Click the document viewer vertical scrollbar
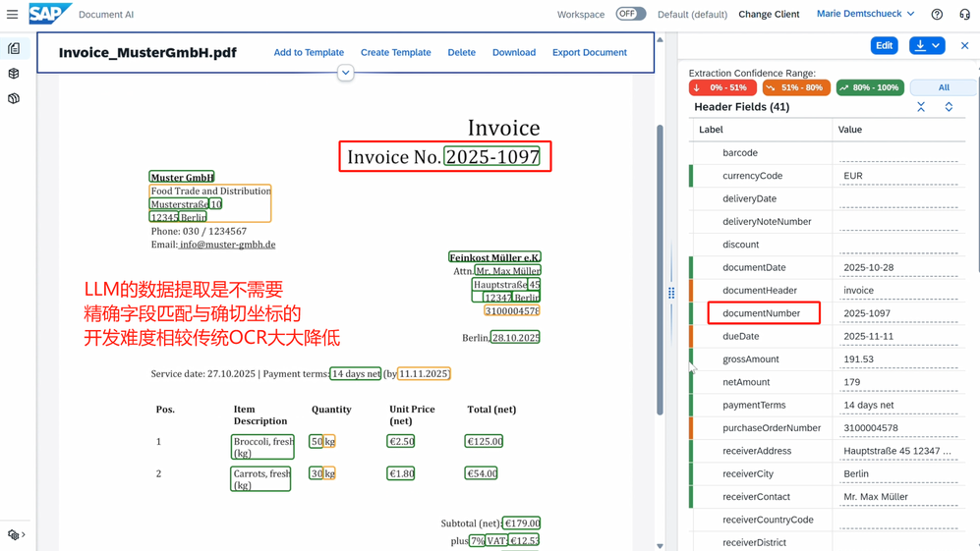980x551 pixels. (x=660, y=270)
